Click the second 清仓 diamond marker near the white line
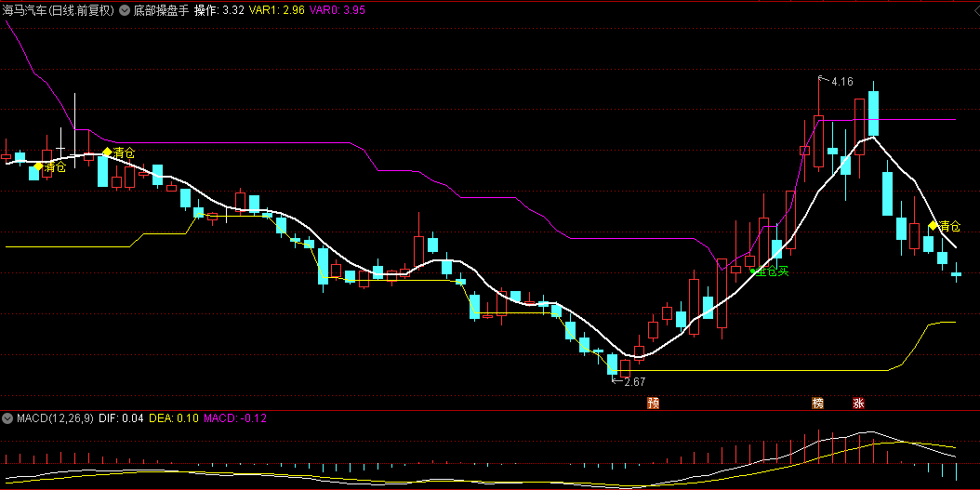 [x=108, y=152]
